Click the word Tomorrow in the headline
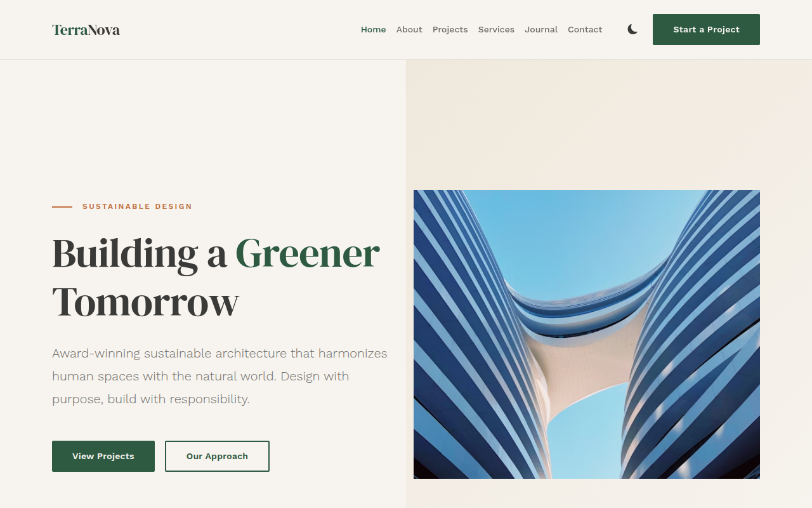 click(145, 302)
